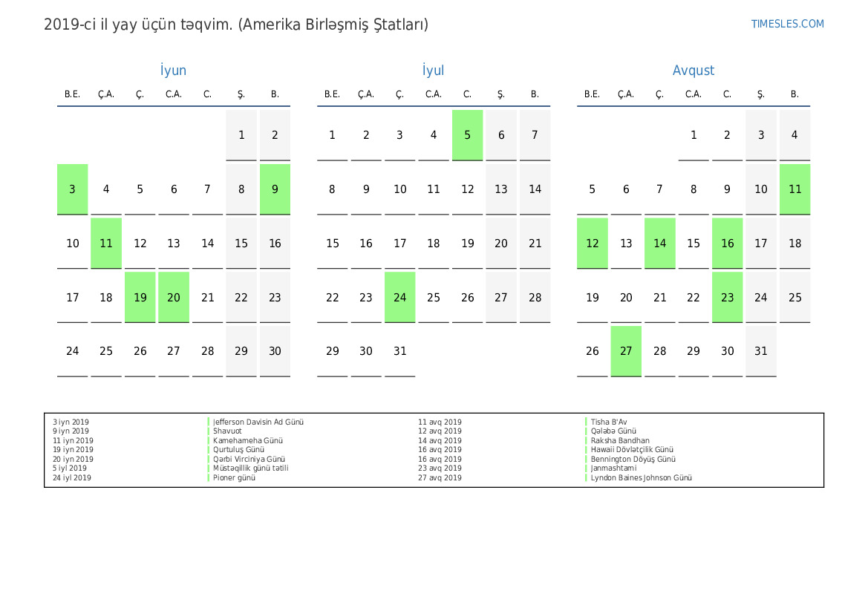868x614 pixels.
Task: Select 'Lyndon Baines Johnson Günü' legend entry
Action: (641, 478)
